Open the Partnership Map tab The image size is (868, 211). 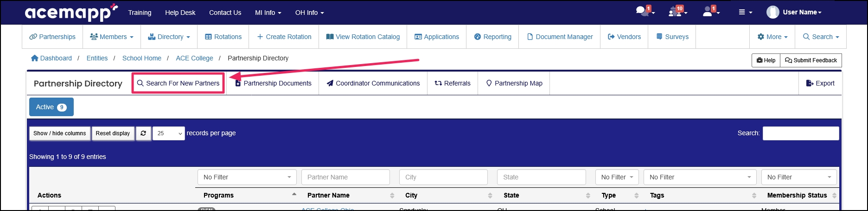coord(514,83)
